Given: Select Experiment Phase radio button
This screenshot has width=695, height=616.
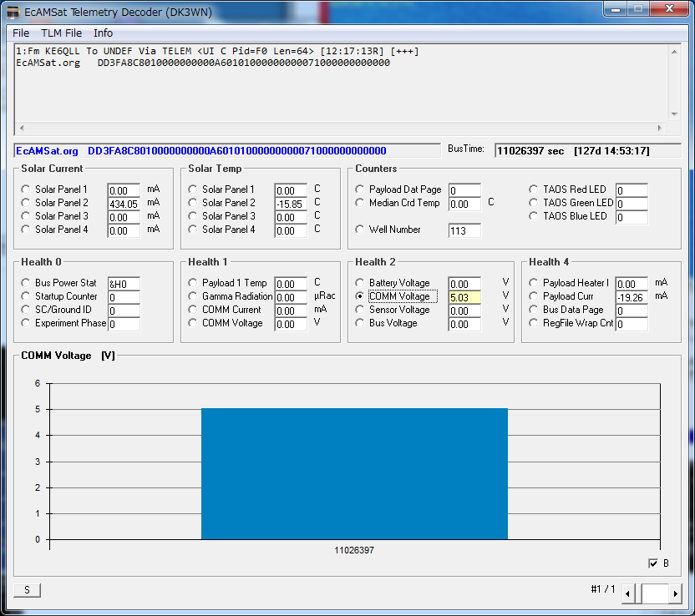Looking at the screenshot, I should (x=26, y=323).
